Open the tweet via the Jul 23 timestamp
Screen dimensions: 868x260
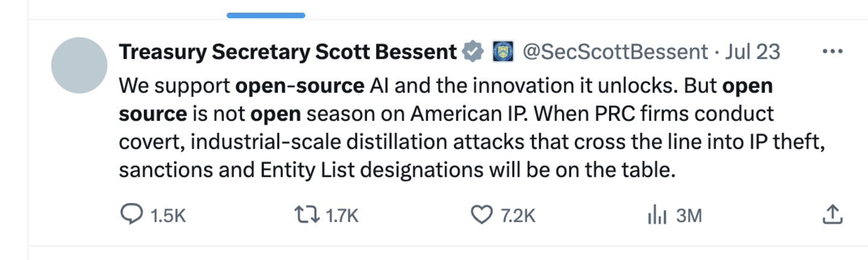pyautogui.click(x=752, y=53)
